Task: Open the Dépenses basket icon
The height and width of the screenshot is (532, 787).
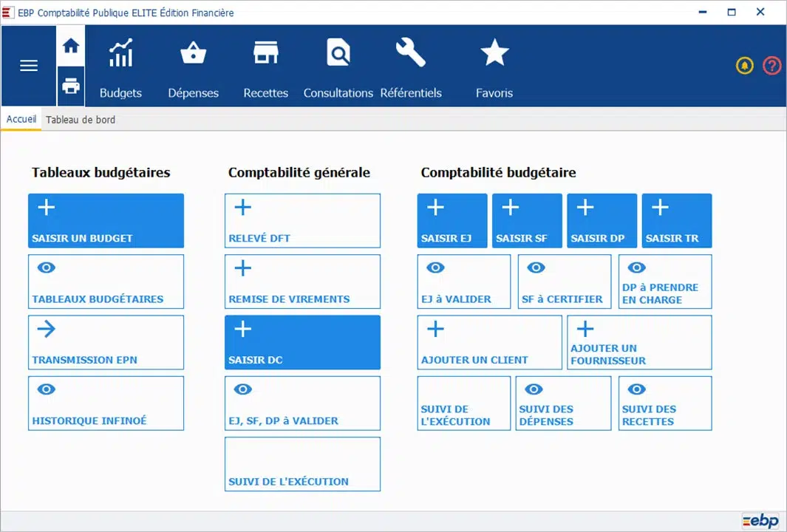Action: pyautogui.click(x=193, y=55)
